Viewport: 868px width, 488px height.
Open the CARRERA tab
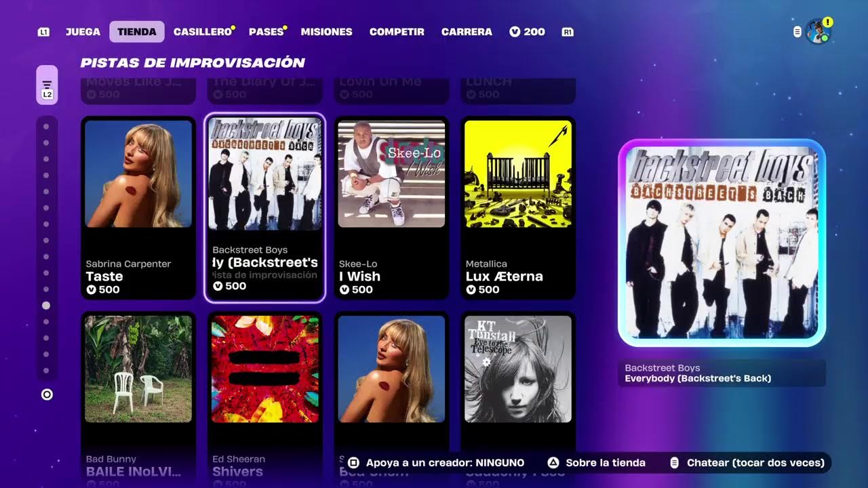(467, 32)
